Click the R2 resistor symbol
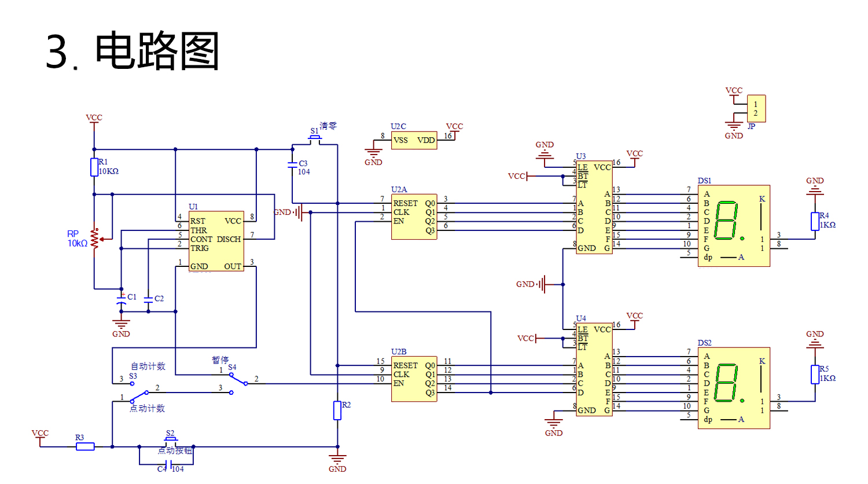The width and height of the screenshot is (868, 484). pos(337,410)
